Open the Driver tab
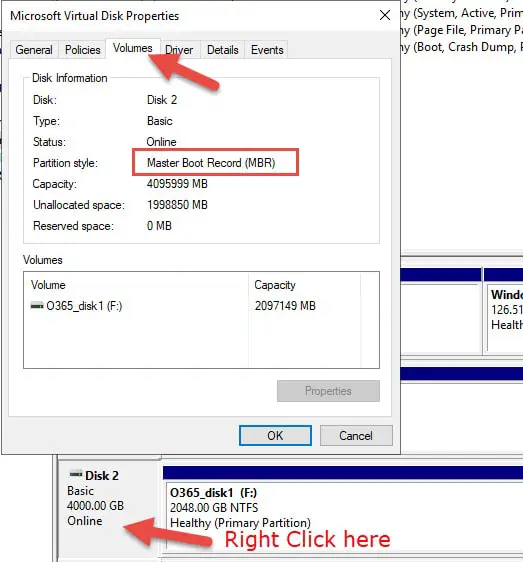The width and height of the screenshot is (523, 562). [x=179, y=50]
